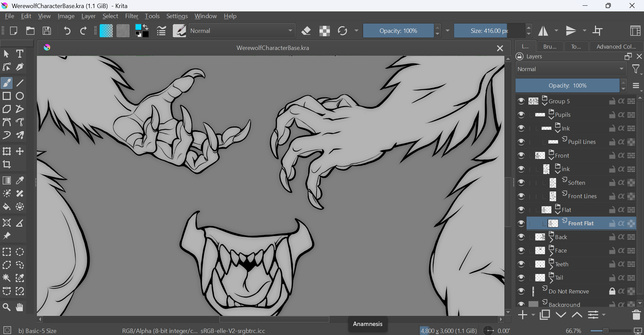The image size is (644, 335).
Task: Adjust the layer Opacity slider
Action: [567, 86]
